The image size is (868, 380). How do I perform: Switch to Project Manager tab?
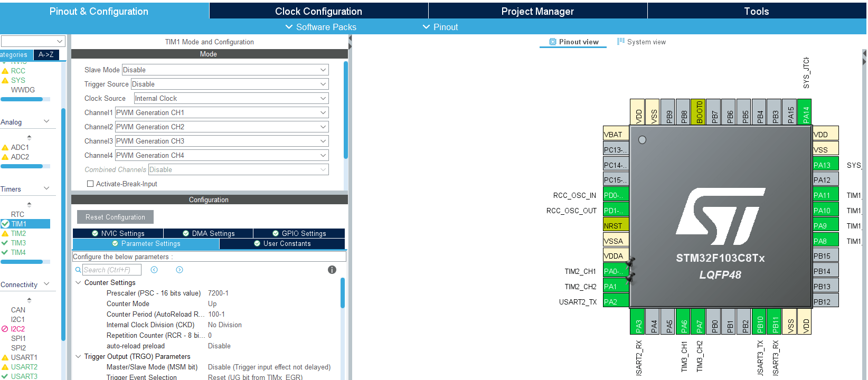click(537, 11)
